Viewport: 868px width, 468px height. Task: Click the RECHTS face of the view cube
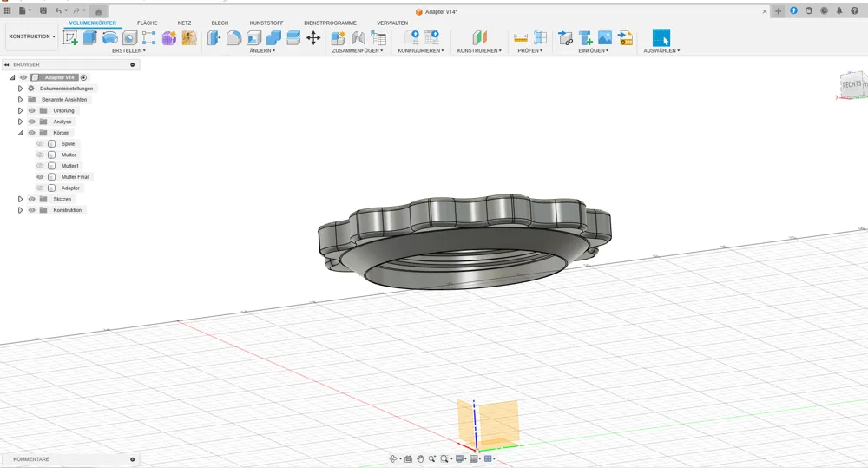[852, 85]
